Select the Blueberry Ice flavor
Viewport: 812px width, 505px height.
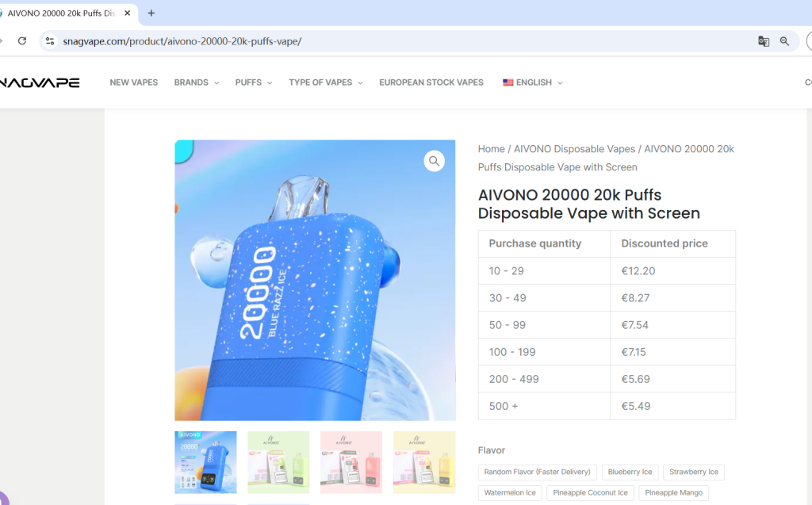pyautogui.click(x=630, y=472)
